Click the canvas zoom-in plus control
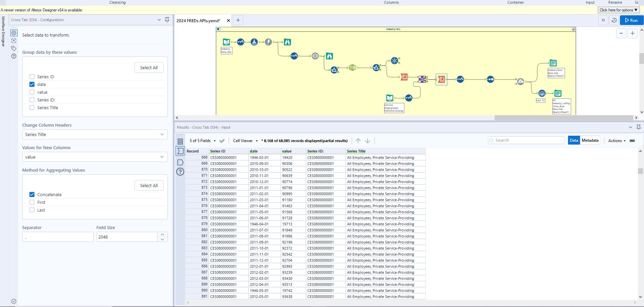644x307 pixels. coord(633,33)
